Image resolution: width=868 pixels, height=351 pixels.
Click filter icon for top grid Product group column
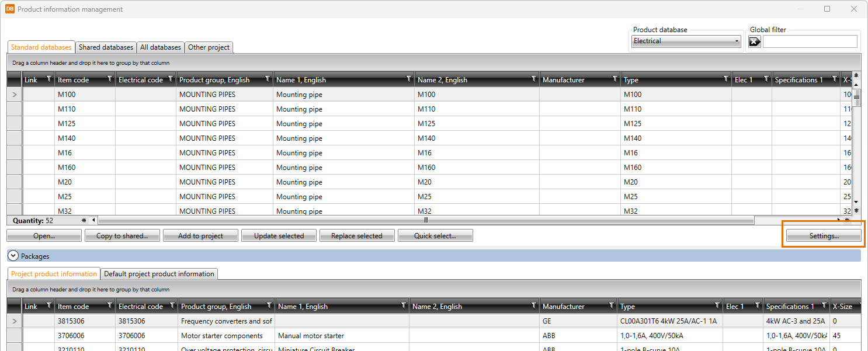(268, 79)
